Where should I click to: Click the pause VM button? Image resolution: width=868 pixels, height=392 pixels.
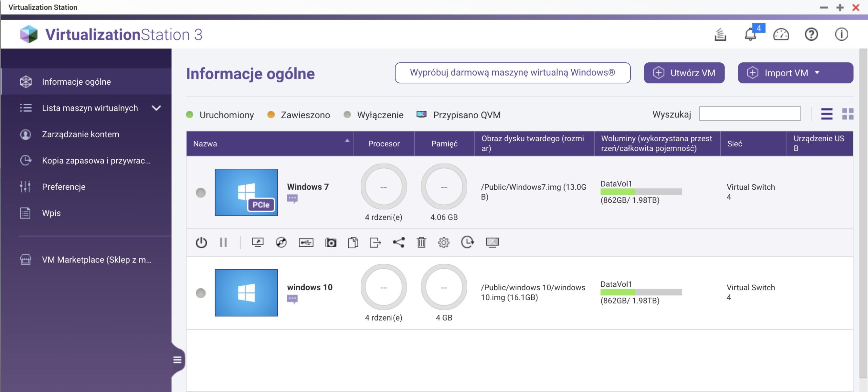(x=223, y=242)
